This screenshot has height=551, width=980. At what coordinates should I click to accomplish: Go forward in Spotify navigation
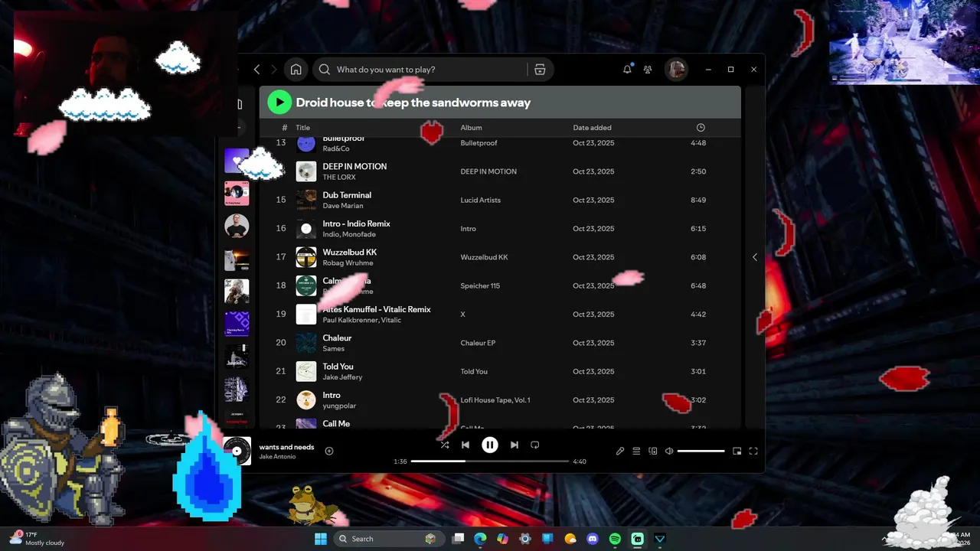[x=273, y=70]
